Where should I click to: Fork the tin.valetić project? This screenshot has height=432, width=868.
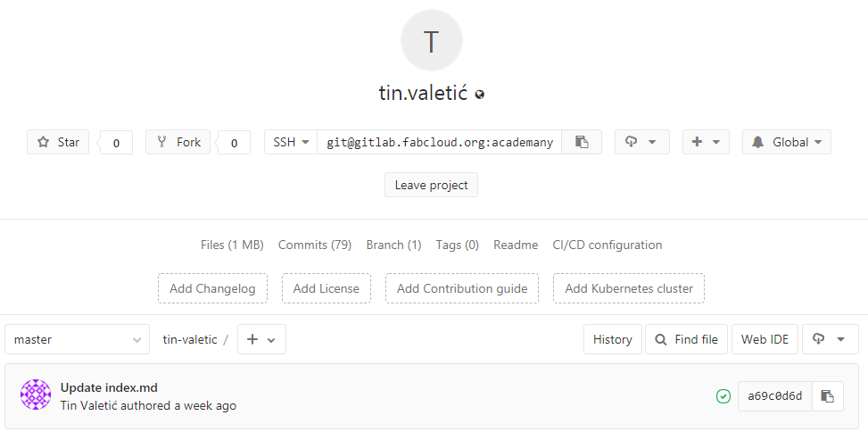point(178,142)
